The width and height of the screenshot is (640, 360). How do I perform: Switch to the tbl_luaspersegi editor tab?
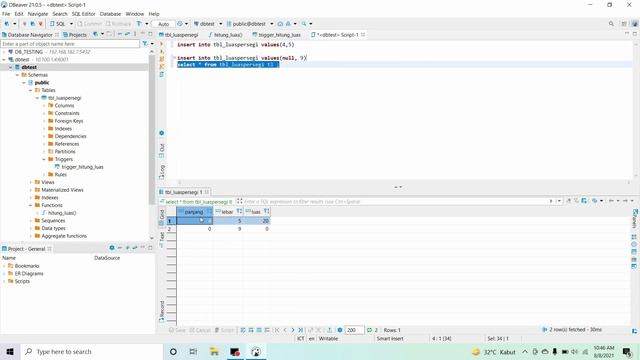coord(178,35)
